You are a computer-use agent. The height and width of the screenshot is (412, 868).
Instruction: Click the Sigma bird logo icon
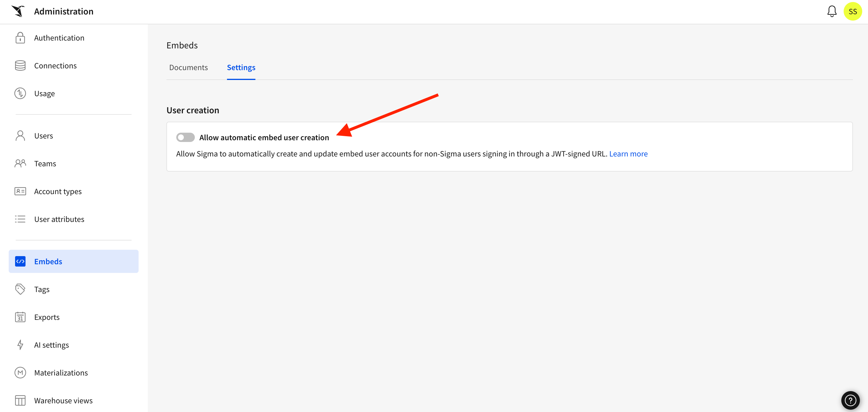pos(18,11)
